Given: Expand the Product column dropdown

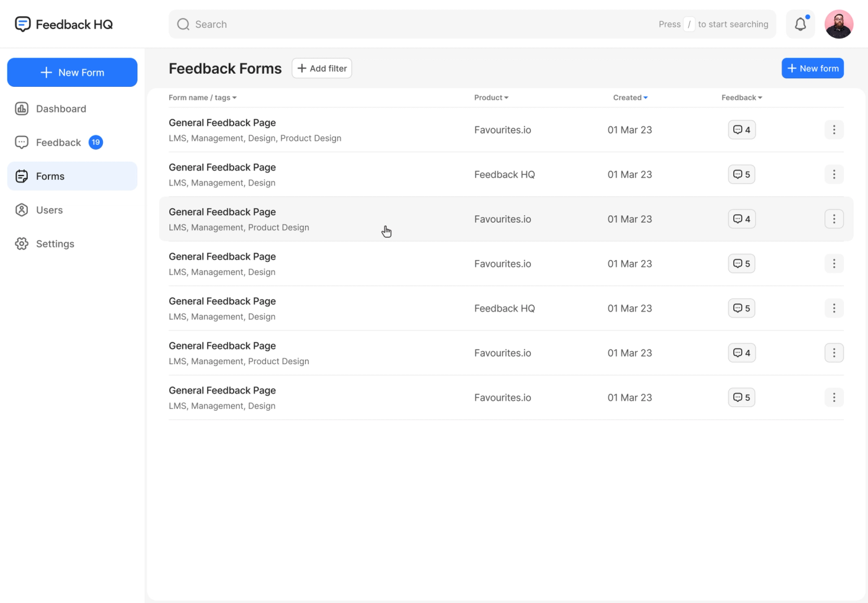Looking at the screenshot, I should tap(491, 97).
